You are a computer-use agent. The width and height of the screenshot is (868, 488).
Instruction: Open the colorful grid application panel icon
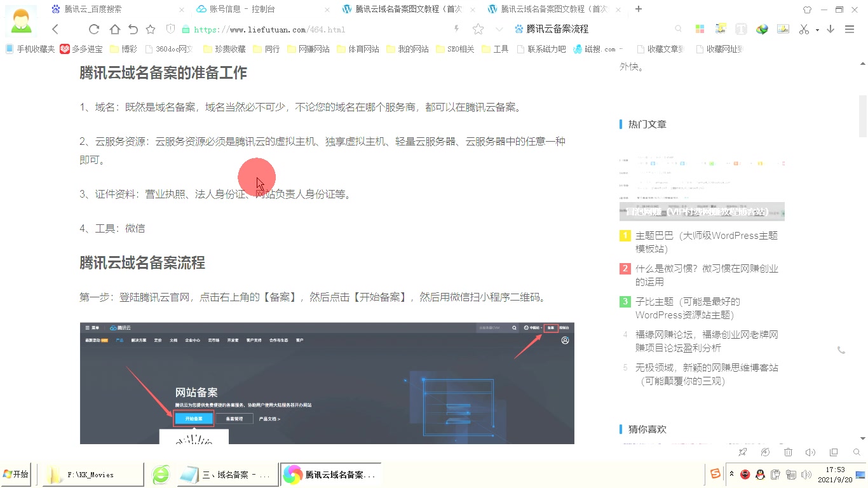tap(699, 29)
